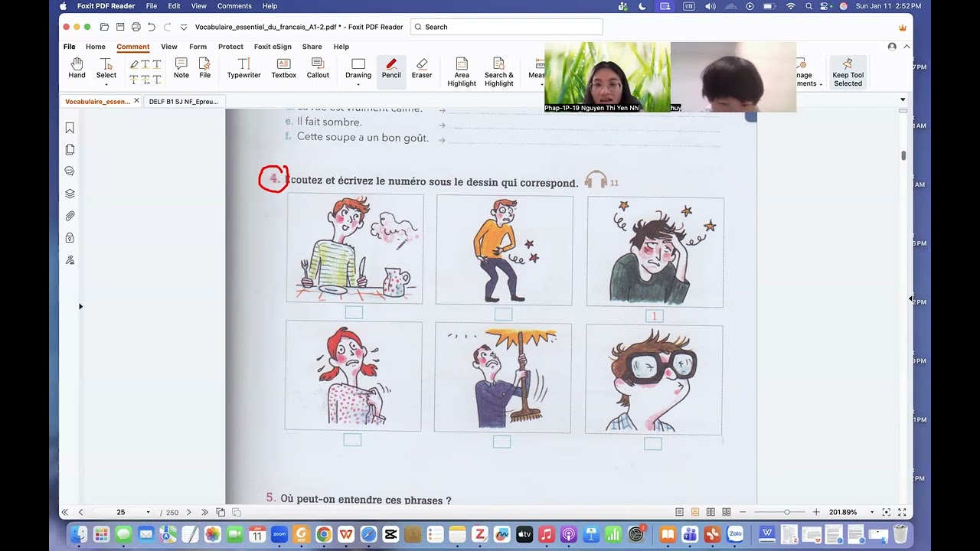
Task: Close the Vocabulaire_essen document tab
Action: pos(136,100)
